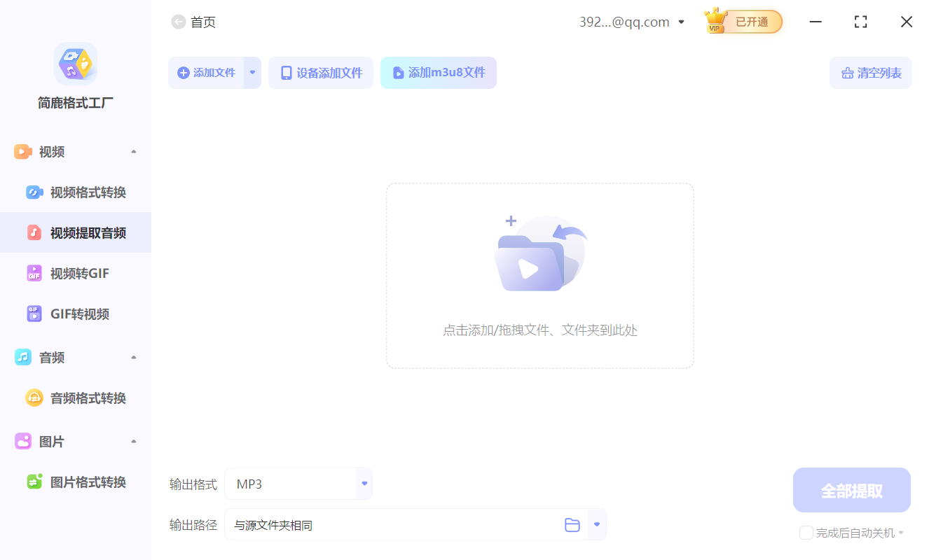Click the 全部提取 extract all button
Viewport: 929px width, 560px height.
[x=851, y=489]
